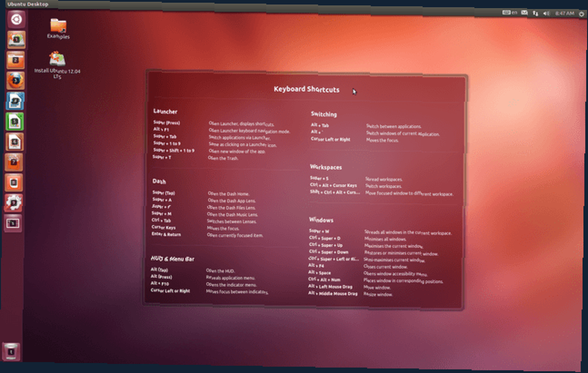Open LibreOffice Impress from launcher

15,142
